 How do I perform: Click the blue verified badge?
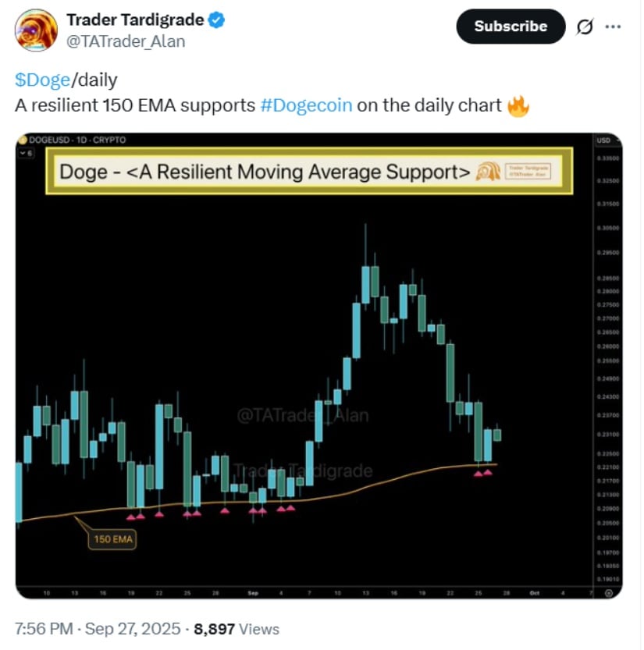(216, 20)
